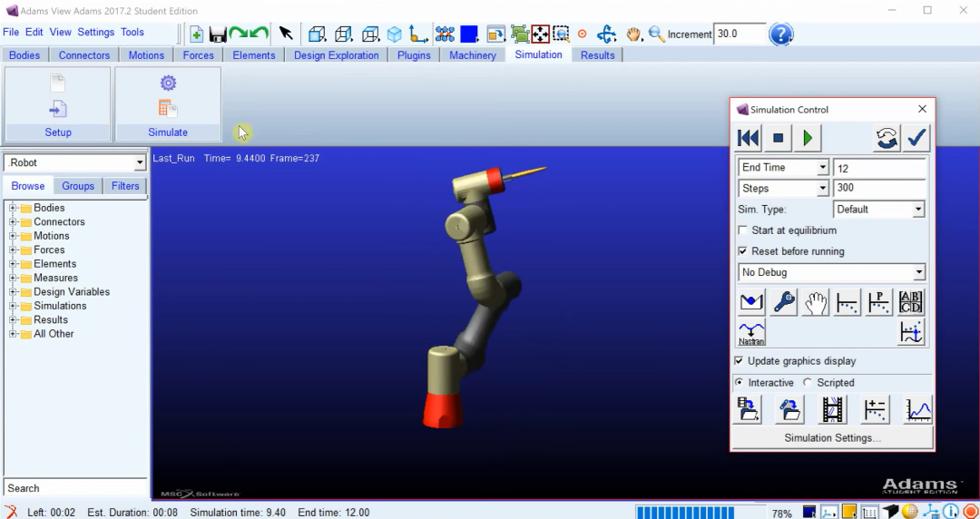
Task: Click the Search box in model browser
Action: pos(75,488)
